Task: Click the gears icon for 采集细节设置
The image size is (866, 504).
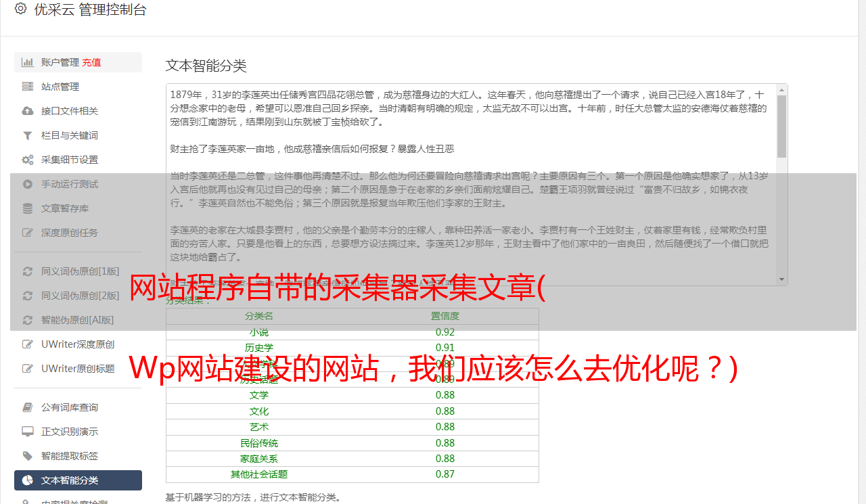Action: [x=28, y=160]
